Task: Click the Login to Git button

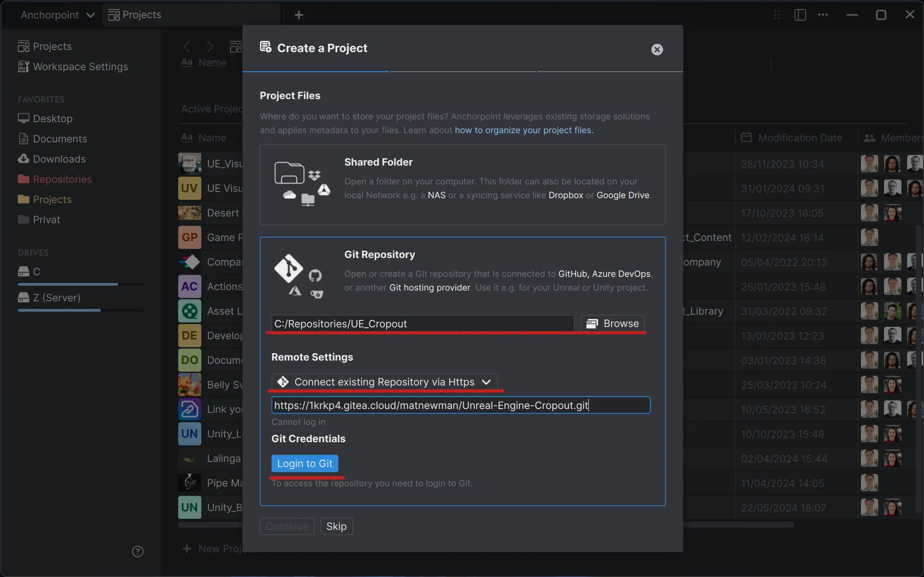Action: tap(305, 463)
